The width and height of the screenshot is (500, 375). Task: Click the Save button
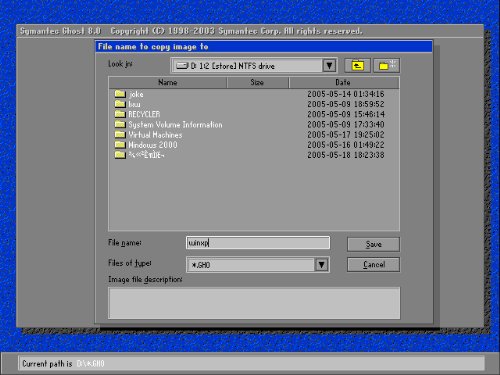tap(373, 244)
